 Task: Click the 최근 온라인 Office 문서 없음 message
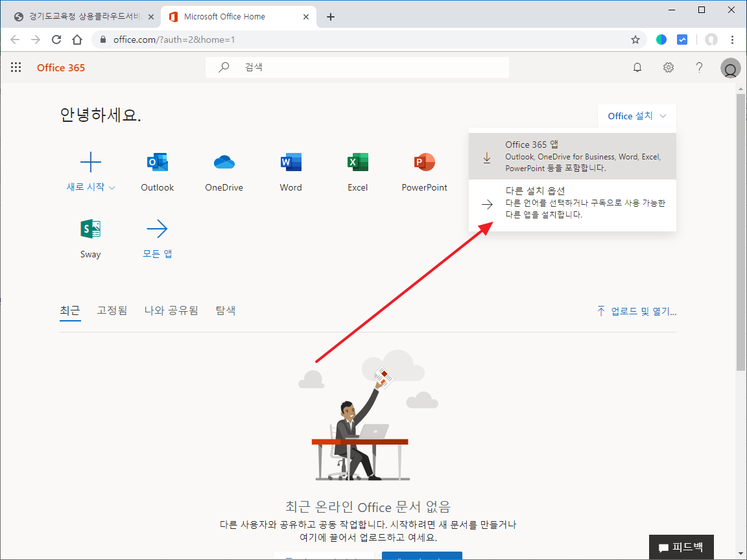coord(368,506)
